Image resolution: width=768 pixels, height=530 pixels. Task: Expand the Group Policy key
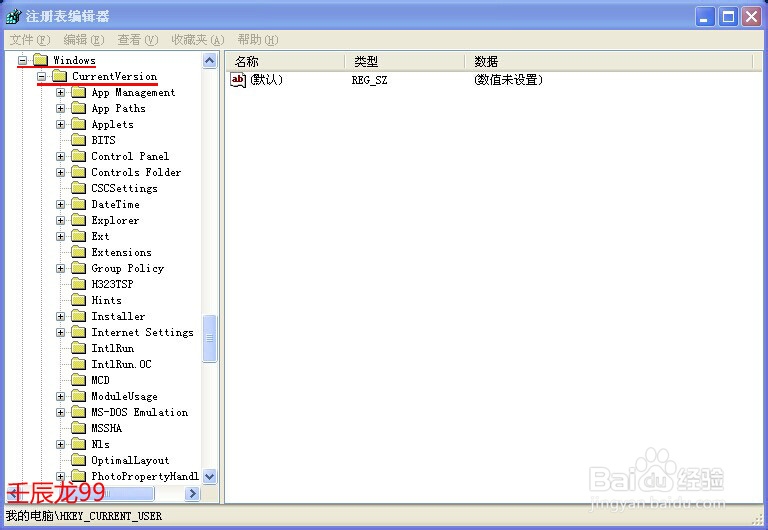pyautogui.click(x=60, y=268)
